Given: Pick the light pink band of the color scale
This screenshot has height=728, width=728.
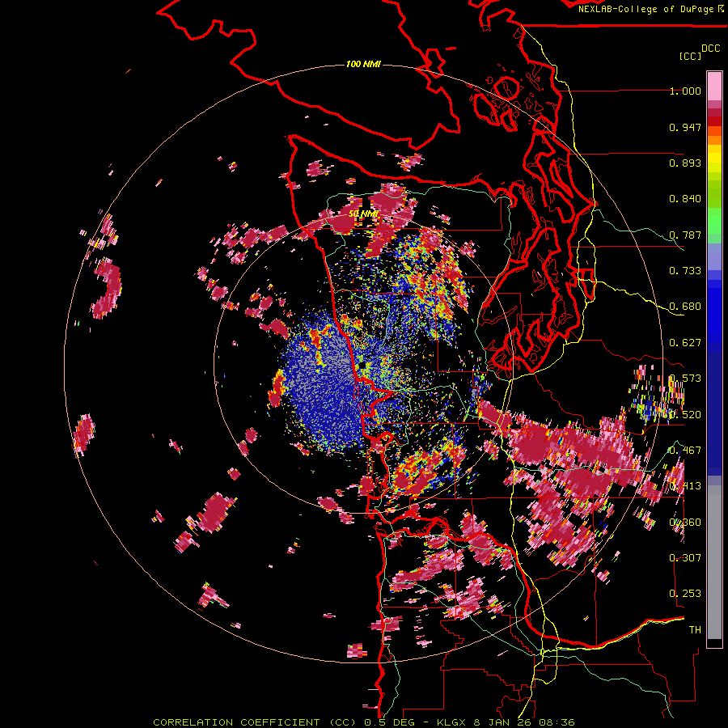Looking at the screenshot, I should tap(714, 86).
